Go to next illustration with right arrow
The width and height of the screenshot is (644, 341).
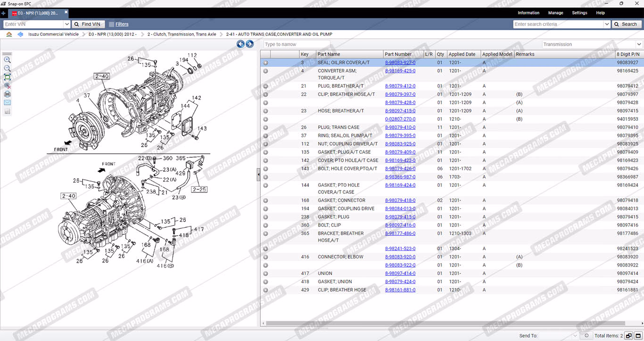point(250,44)
